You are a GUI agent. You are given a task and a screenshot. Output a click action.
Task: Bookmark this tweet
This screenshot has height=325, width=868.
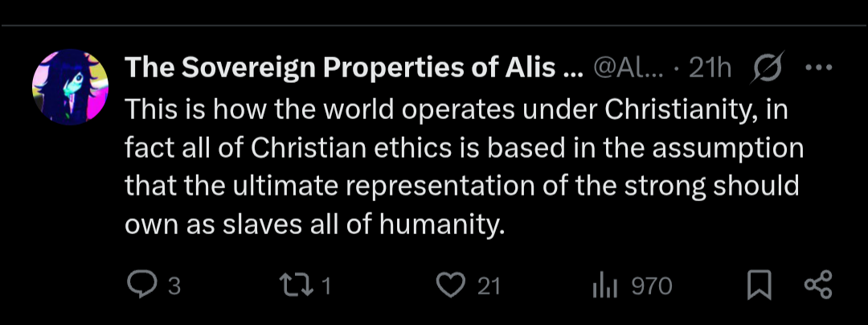tap(759, 286)
